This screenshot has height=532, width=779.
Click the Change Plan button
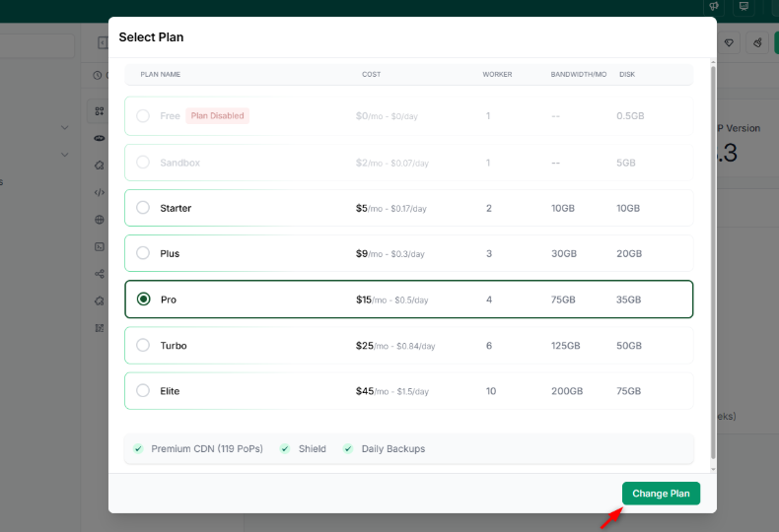pyautogui.click(x=661, y=494)
